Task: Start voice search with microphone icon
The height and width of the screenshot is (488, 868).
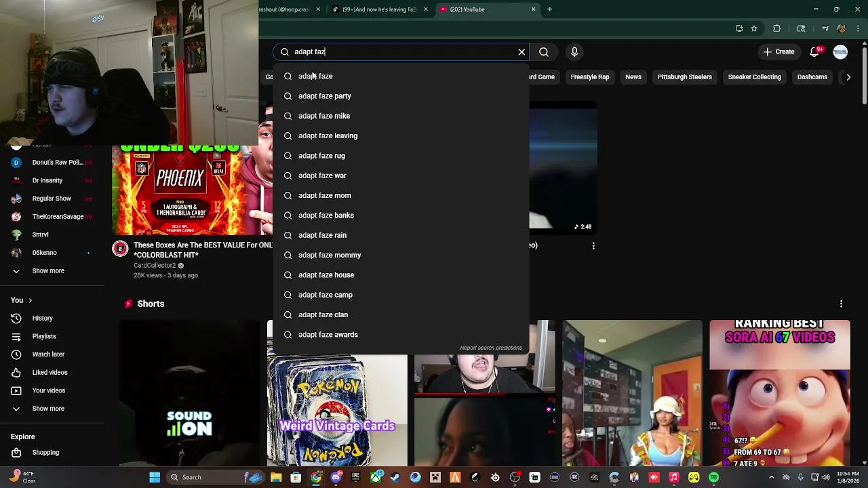Action: (574, 52)
